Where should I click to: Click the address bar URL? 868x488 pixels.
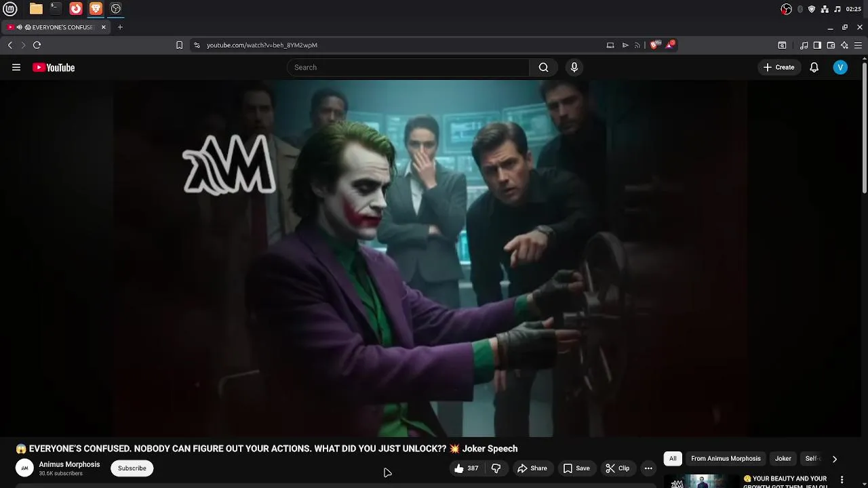pyautogui.click(x=262, y=45)
